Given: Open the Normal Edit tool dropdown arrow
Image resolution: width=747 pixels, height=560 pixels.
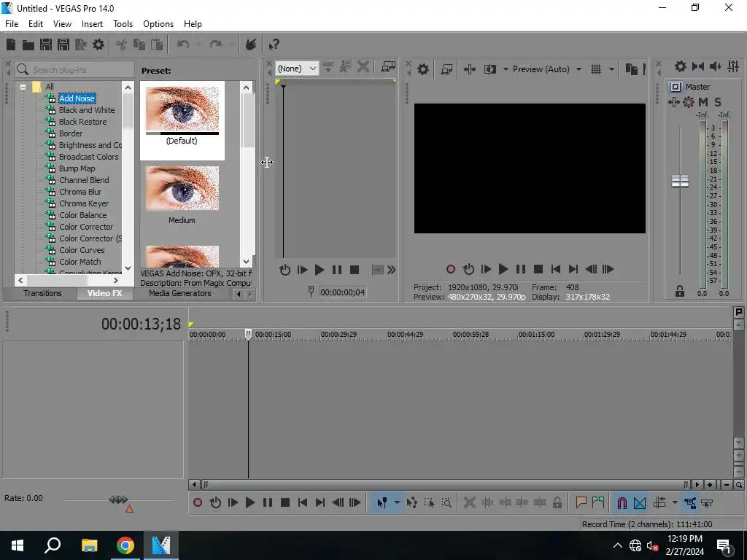Looking at the screenshot, I should click(396, 503).
